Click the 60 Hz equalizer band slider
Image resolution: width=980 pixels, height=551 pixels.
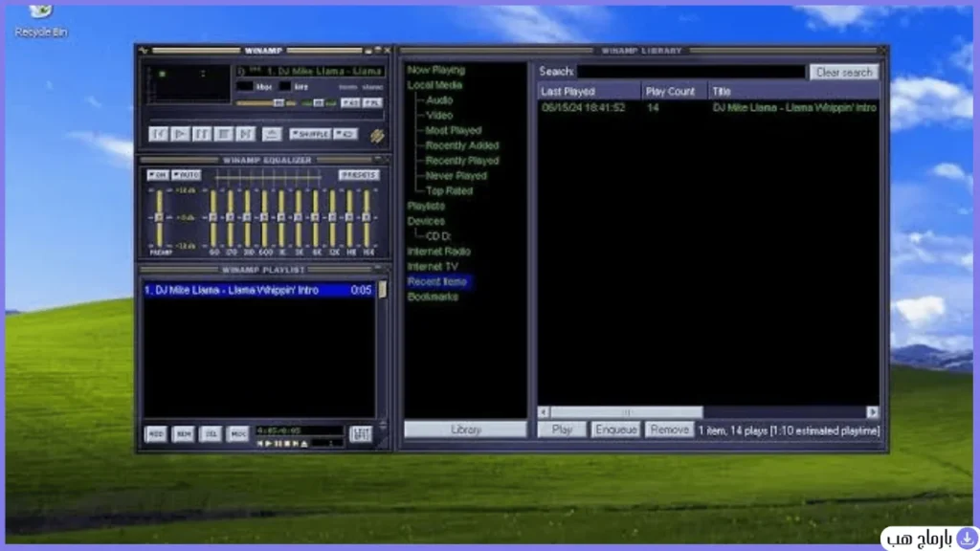(213, 217)
